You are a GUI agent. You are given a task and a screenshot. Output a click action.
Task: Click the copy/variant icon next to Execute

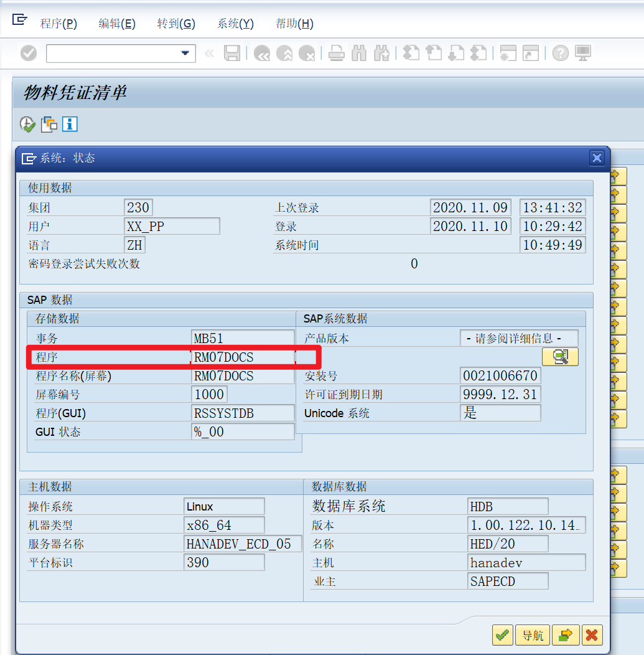(49, 124)
